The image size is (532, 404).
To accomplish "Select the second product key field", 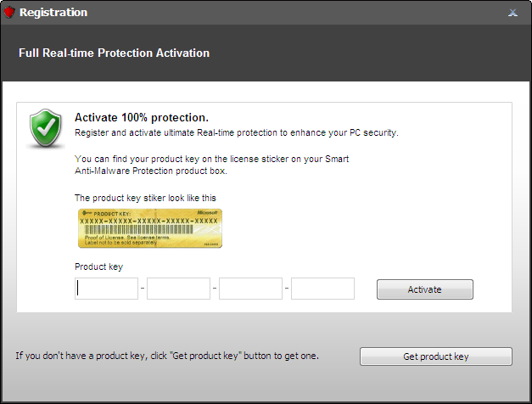I will (178, 289).
